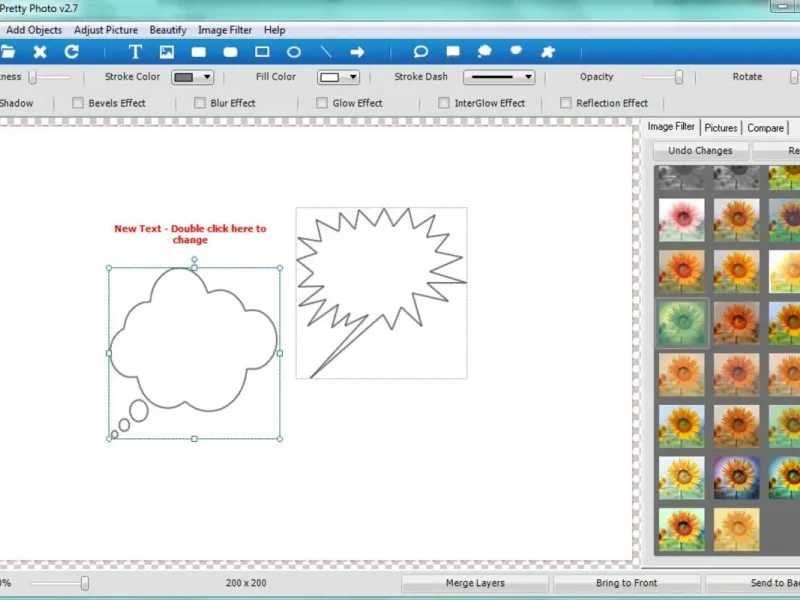Select the cloud thought bubble on canvas
This screenshot has width=800, height=600.
click(194, 352)
